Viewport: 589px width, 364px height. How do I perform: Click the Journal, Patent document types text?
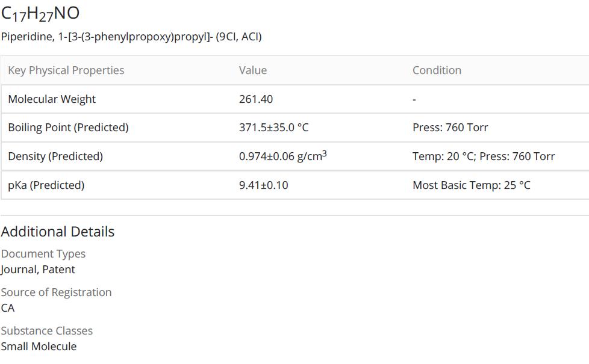(38, 270)
